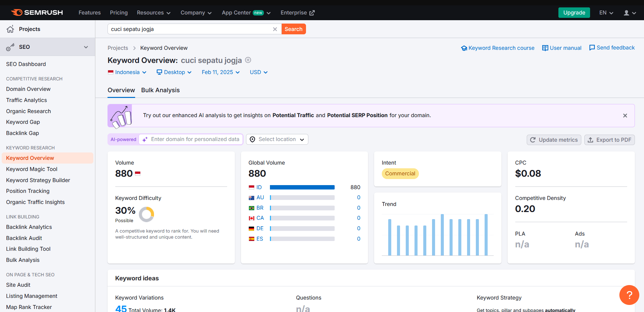
Task: Open SEO Dashboard in sidebar
Action: click(26, 64)
